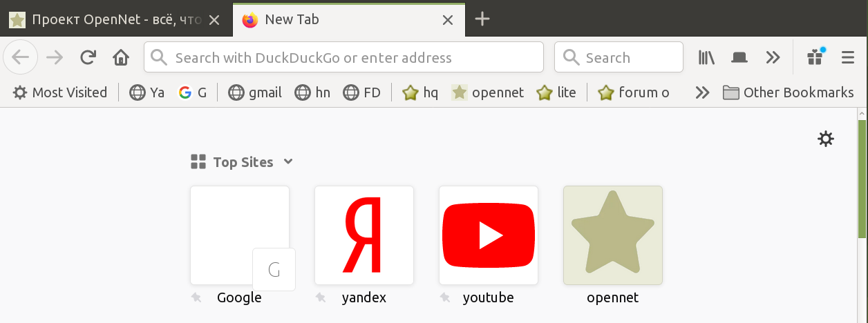Collapse the Top Sites section
The image size is (868, 323).
click(x=288, y=162)
